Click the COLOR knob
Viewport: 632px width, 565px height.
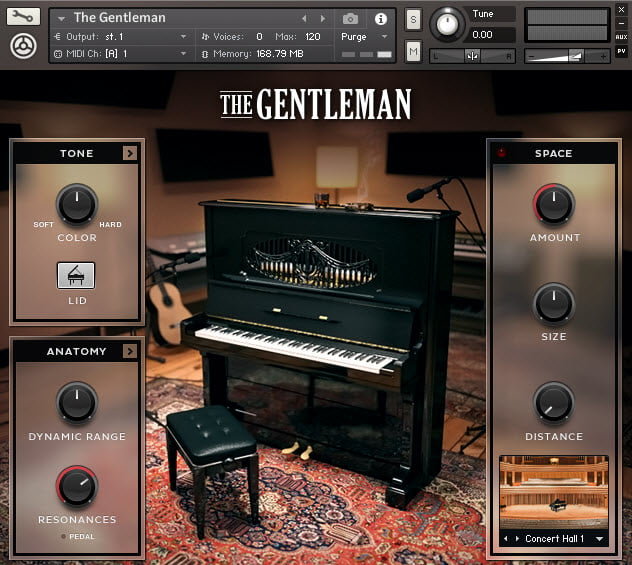coord(77,204)
